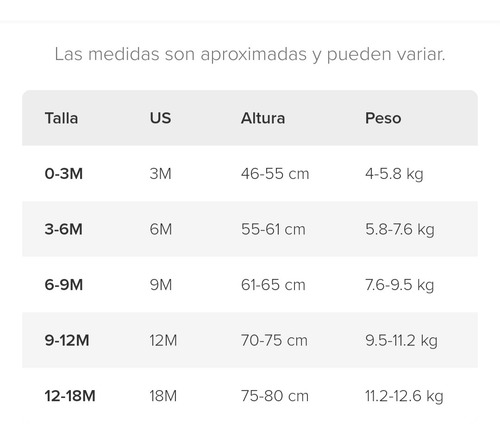Click the Altura column header

[x=263, y=118]
